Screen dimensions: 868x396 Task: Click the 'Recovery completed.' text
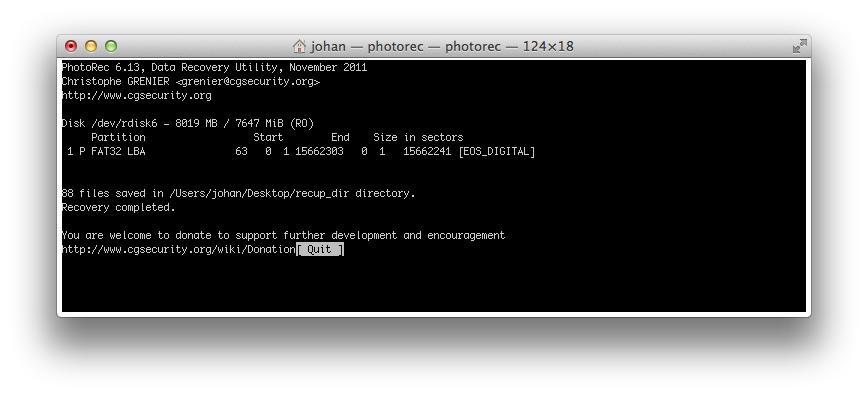coord(118,208)
